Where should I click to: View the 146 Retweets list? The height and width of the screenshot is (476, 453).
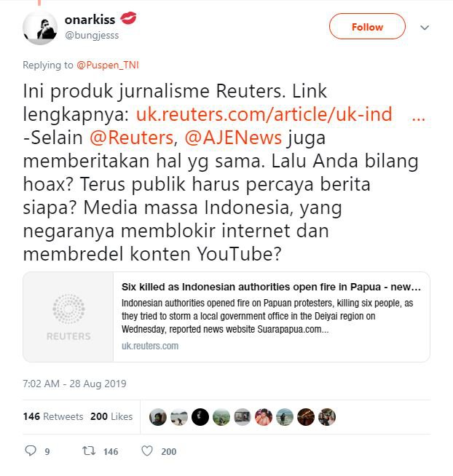tap(53, 416)
